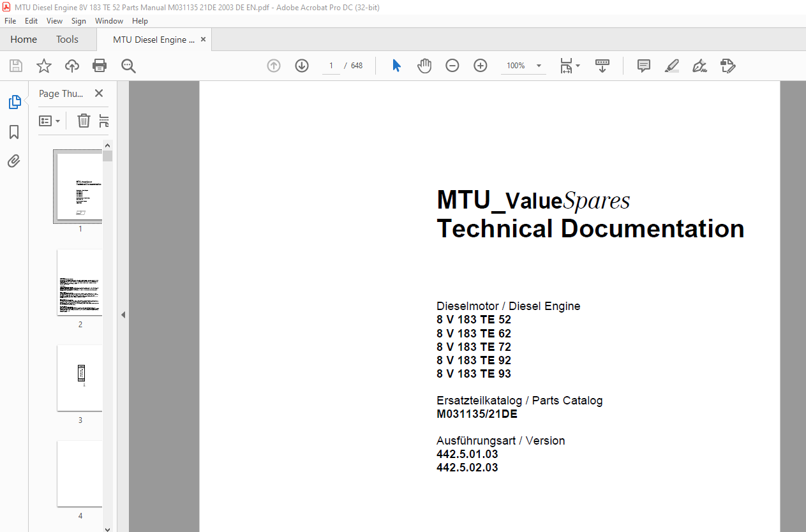Add a sticky note comment
Screen dimensions: 806x532
point(644,66)
